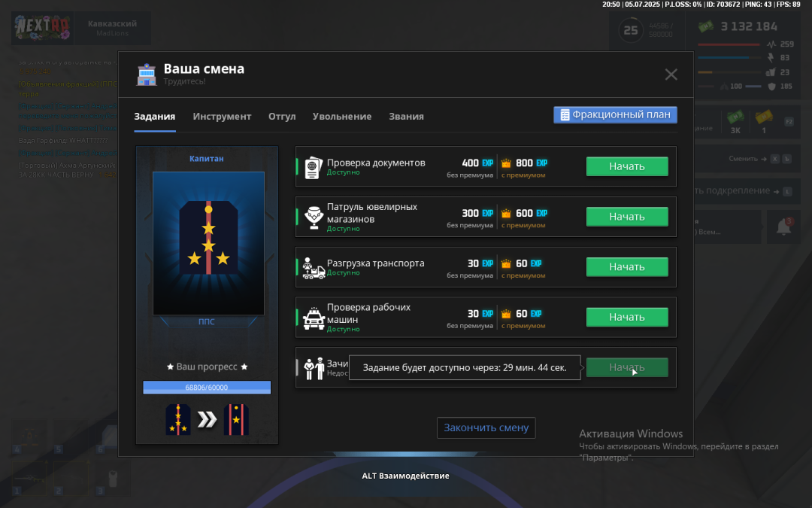Click the FPS: 89 indicator
Image resolution: width=812 pixels, height=508 pixels.
click(788, 5)
